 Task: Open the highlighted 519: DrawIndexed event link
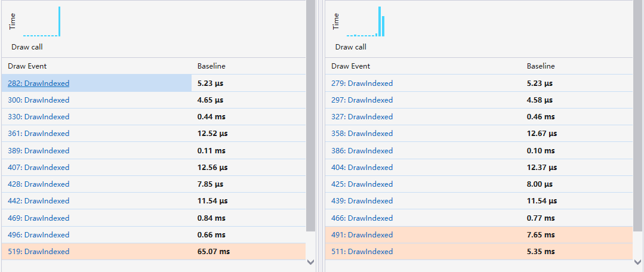[39, 252]
